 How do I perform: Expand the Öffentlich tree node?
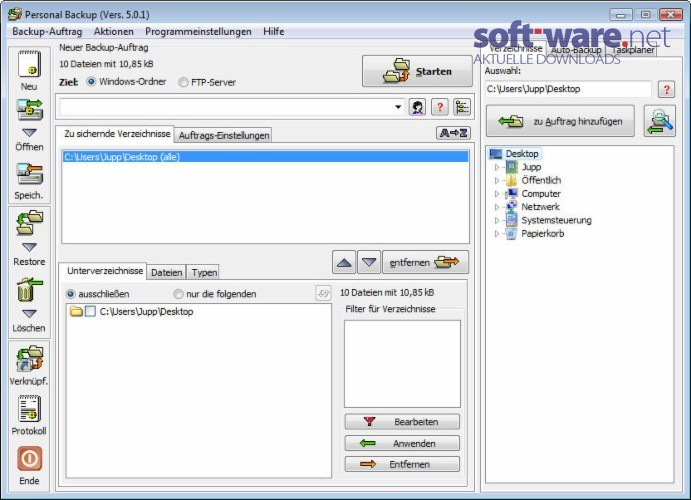[497, 180]
